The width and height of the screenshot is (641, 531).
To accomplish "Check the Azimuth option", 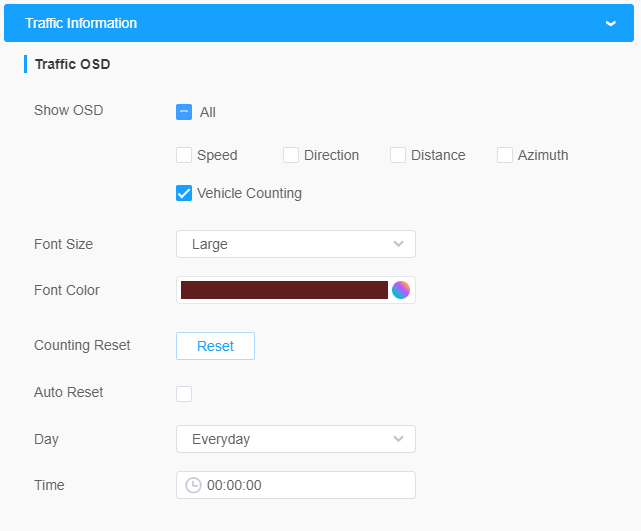I will 505,155.
